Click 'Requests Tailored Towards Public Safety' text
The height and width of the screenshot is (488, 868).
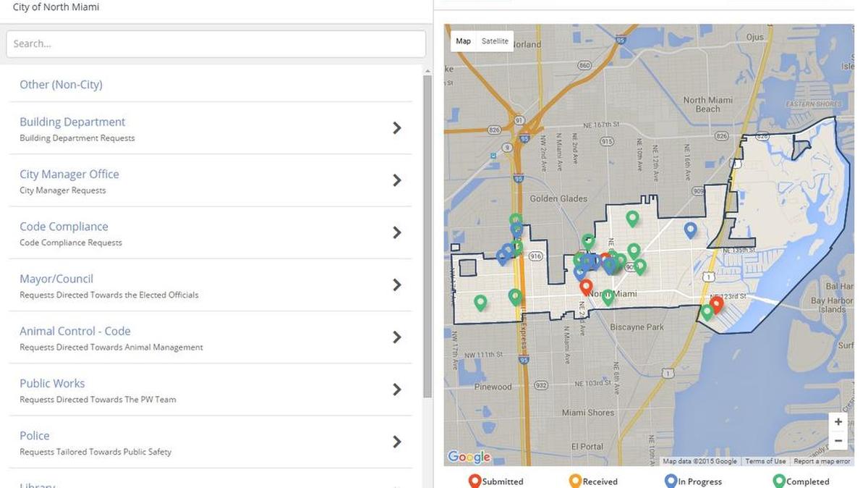point(95,452)
